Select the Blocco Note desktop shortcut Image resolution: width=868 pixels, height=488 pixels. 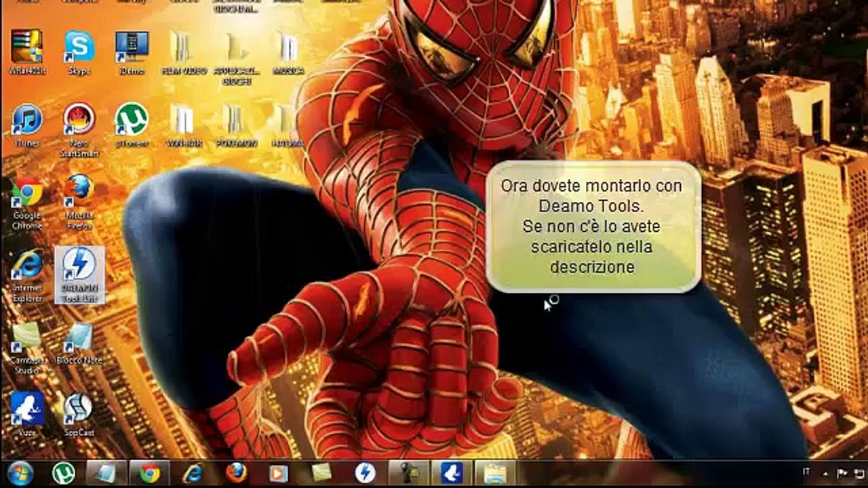[x=79, y=344]
